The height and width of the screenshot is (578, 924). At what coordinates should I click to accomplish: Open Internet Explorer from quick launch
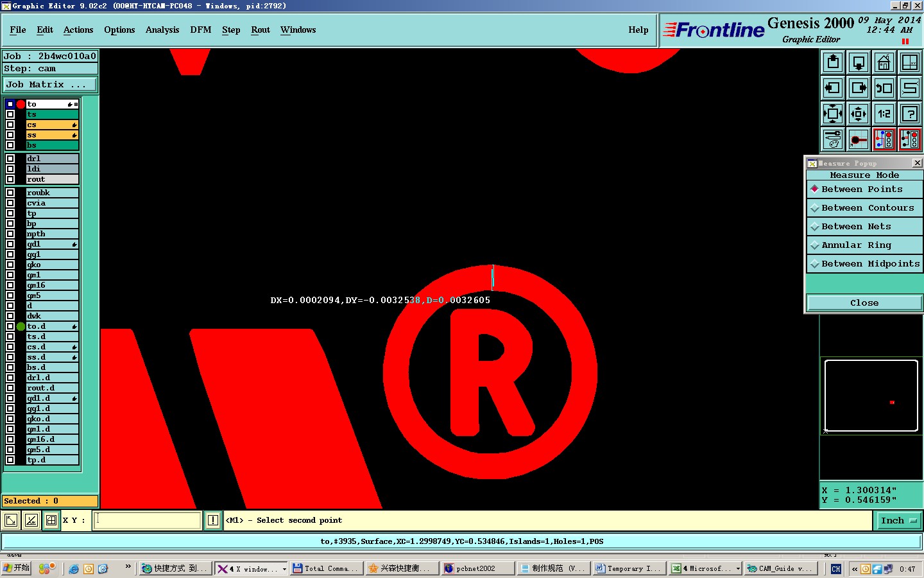(x=74, y=569)
